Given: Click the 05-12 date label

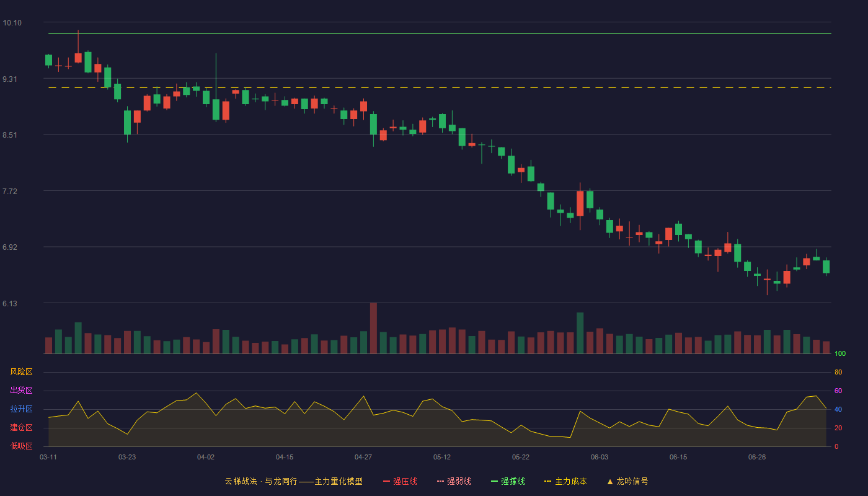Looking at the screenshot, I should click(442, 457).
